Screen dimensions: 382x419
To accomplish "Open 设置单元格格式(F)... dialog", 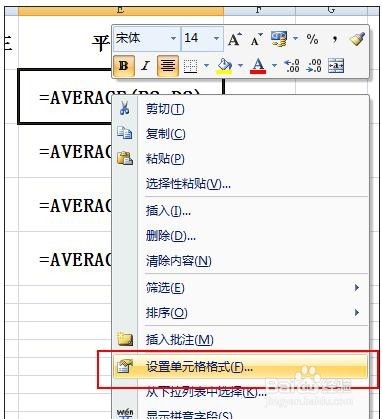I will [241, 367].
